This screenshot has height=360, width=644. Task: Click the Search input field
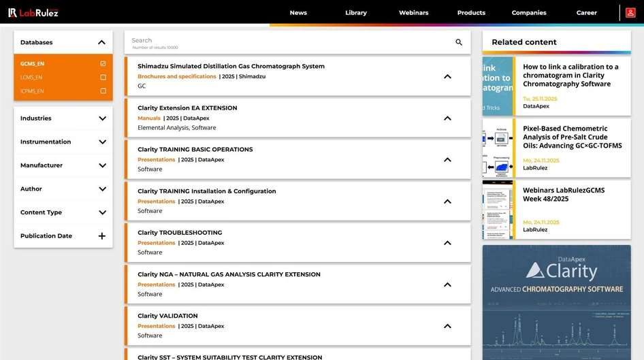click(x=286, y=41)
